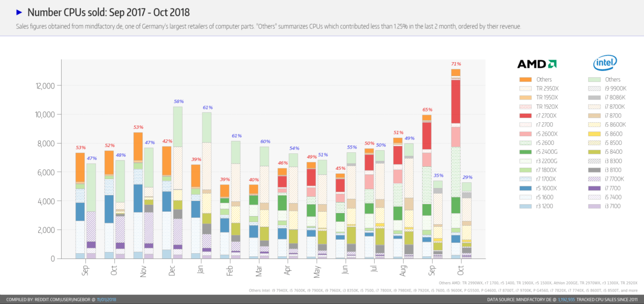Click the Intel logo in legend
This screenshot has width=644, height=304.
[605, 64]
